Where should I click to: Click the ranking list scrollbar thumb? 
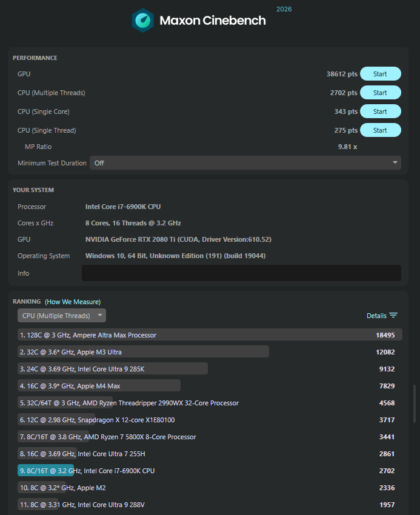(x=415, y=404)
